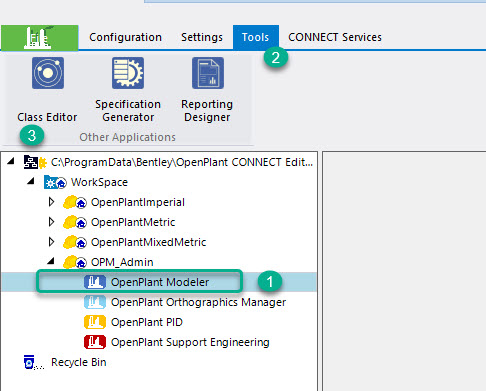Switch to the Settings tab
486x391 pixels.
click(202, 37)
